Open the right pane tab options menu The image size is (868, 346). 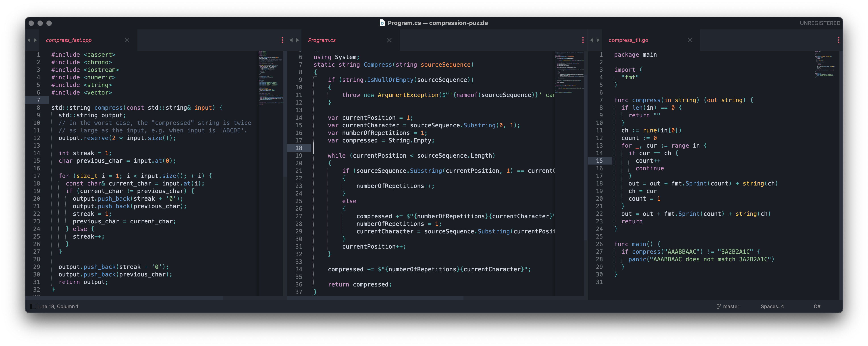tap(839, 40)
